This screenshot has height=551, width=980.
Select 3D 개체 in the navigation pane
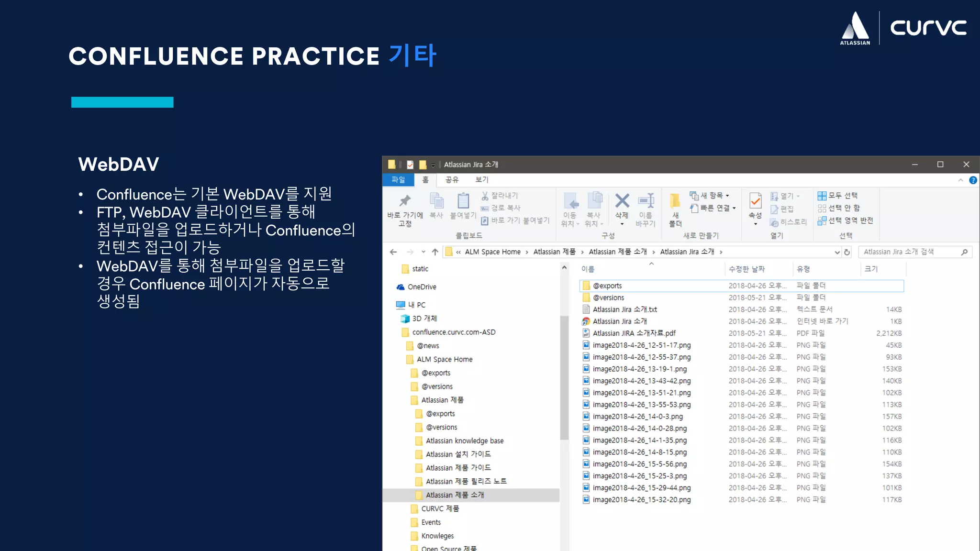coord(419,319)
